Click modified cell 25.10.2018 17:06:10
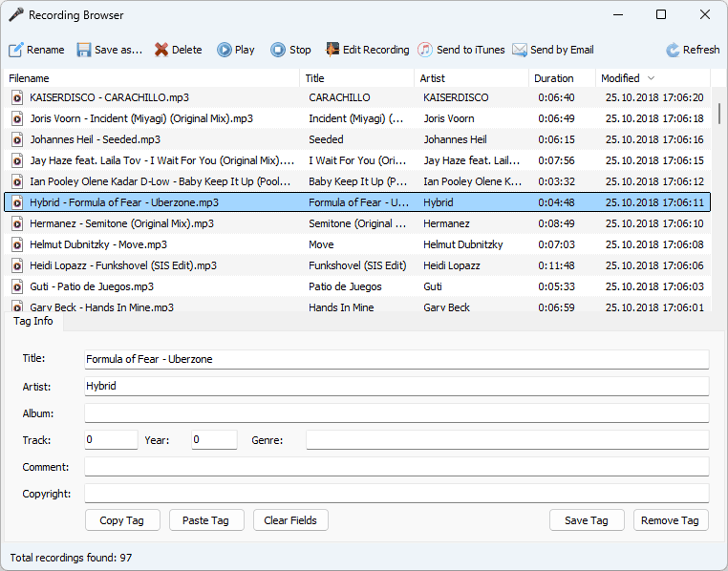 pos(654,223)
